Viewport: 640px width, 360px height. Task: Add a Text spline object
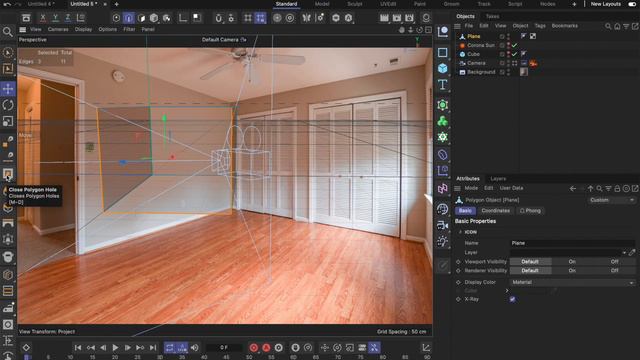[x=442, y=84]
